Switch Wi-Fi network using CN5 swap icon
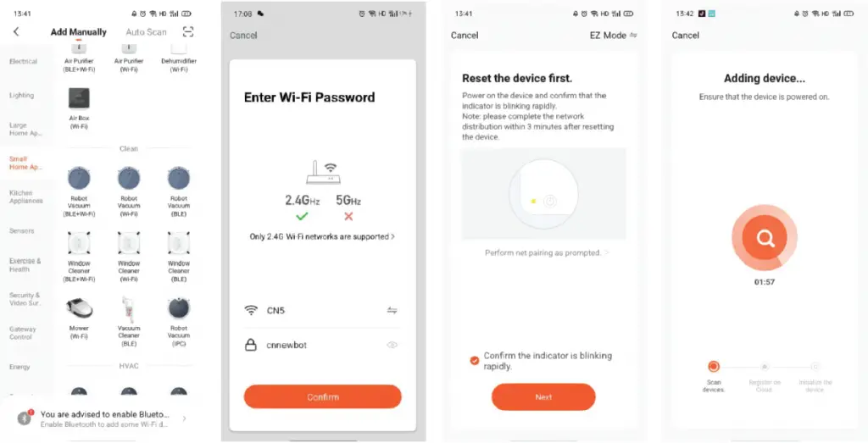The image size is (868, 443). click(x=392, y=310)
